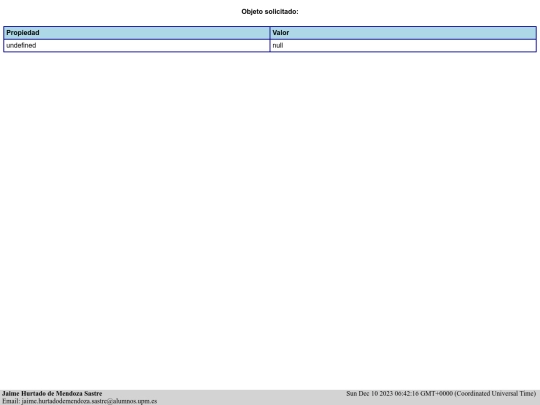Select the 'null' value cell

403,45
